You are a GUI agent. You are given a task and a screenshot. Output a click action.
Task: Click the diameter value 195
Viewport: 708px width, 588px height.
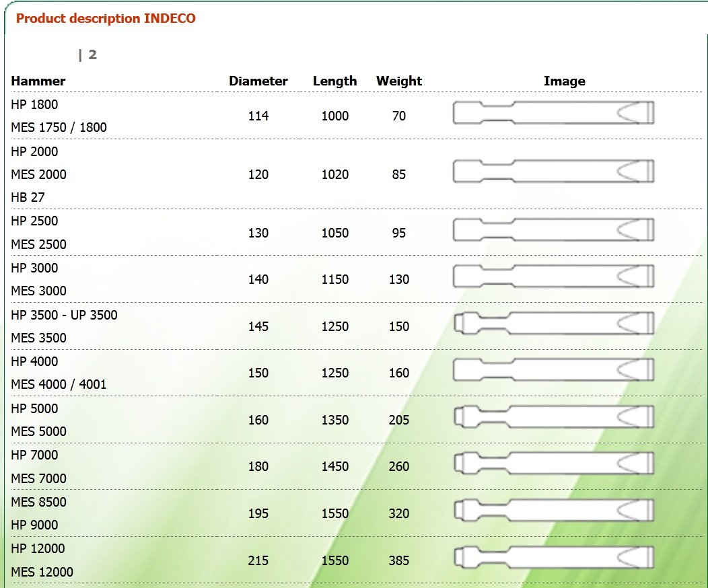point(258,513)
